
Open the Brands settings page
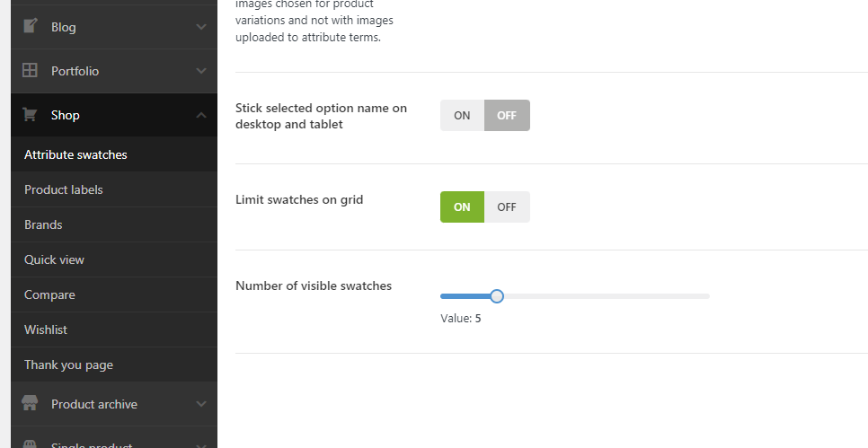click(x=43, y=224)
